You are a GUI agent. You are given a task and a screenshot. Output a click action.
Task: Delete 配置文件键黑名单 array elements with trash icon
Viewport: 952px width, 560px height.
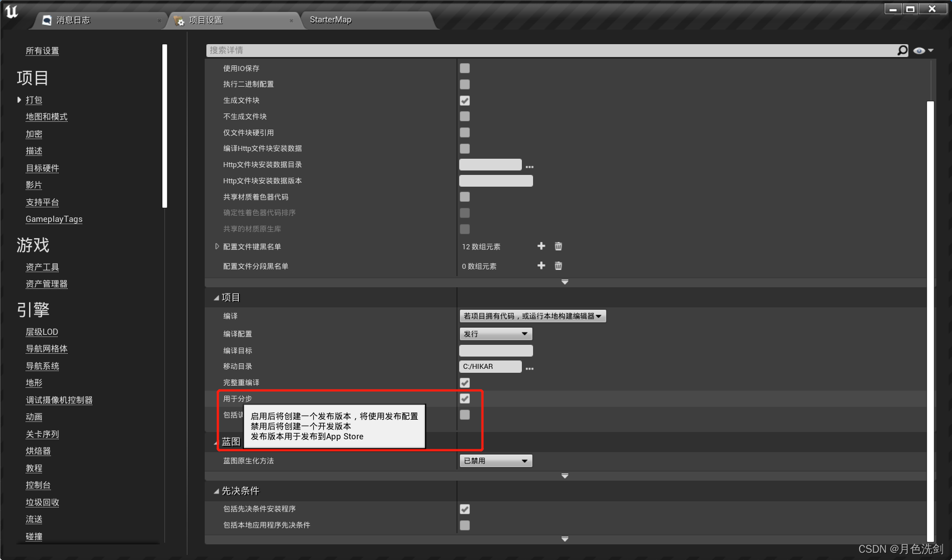click(x=558, y=246)
